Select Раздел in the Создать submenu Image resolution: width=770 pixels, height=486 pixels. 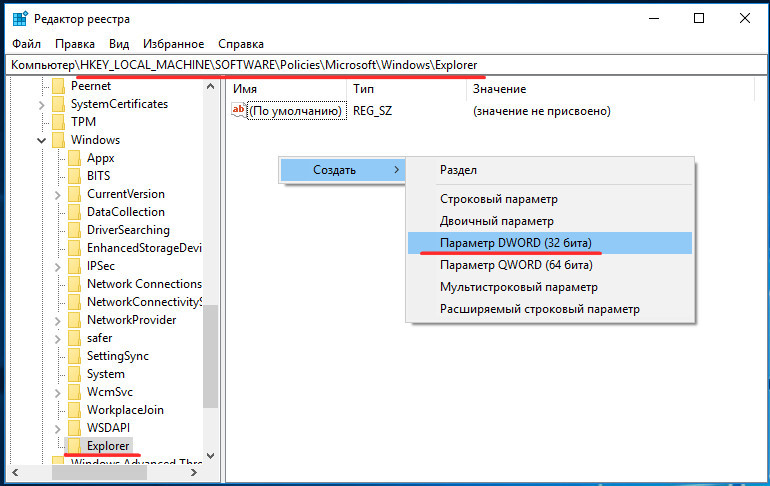click(x=458, y=171)
